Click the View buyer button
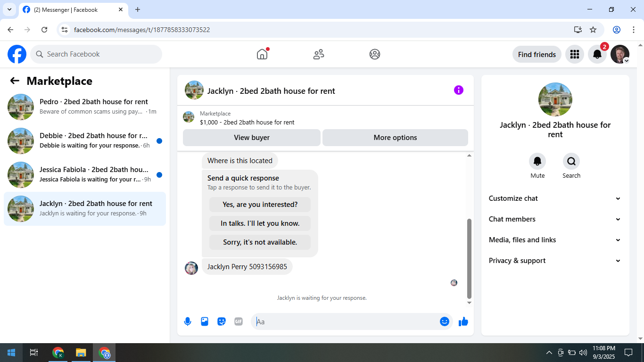This screenshot has width=644, height=362. (252, 138)
